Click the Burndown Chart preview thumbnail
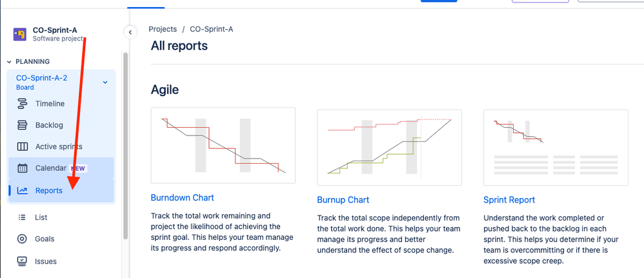644x278 pixels. point(223,145)
